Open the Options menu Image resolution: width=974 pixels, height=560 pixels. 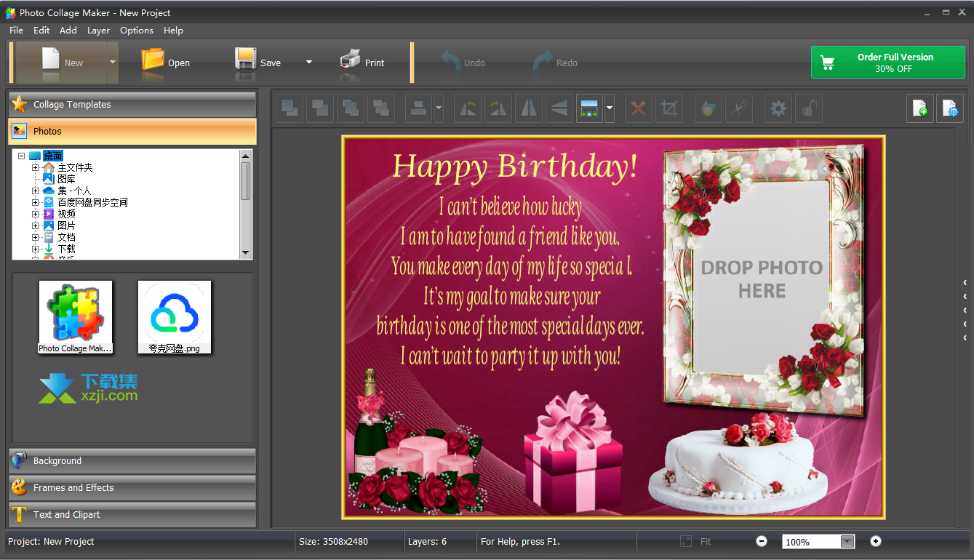137,31
